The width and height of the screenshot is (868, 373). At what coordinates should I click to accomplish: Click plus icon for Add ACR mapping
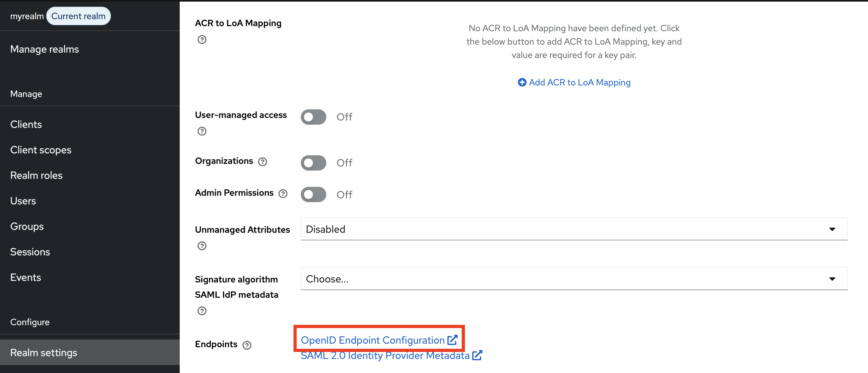(522, 82)
